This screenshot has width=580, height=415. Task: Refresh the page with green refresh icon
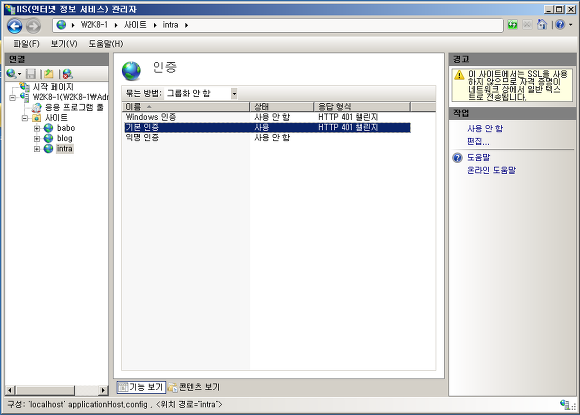(x=512, y=25)
